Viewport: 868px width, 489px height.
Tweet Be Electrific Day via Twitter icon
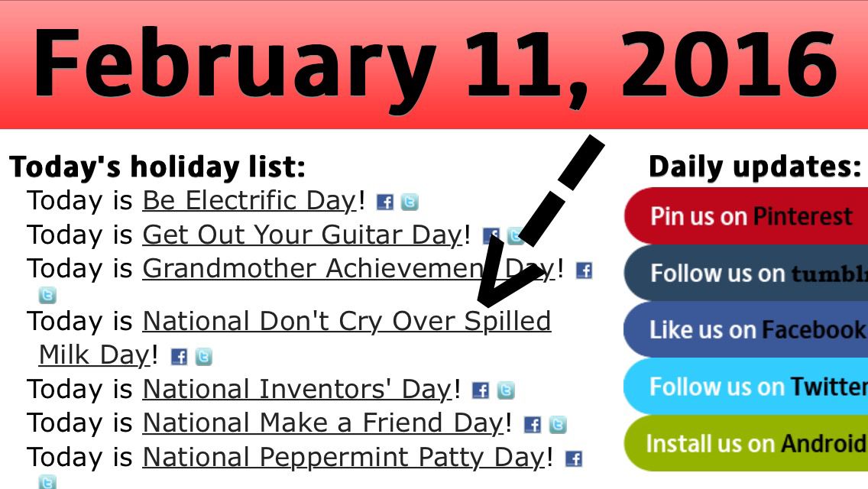click(410, 202)
